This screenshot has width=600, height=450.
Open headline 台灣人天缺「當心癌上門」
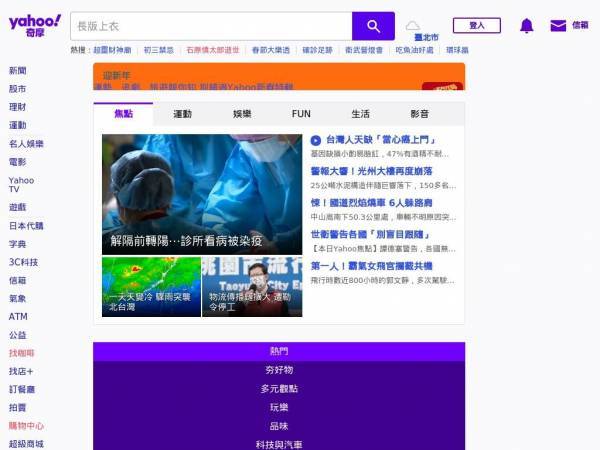(381, 140)
